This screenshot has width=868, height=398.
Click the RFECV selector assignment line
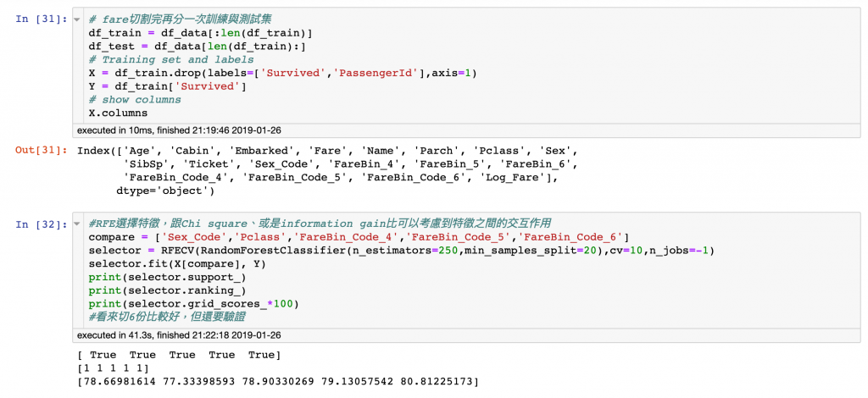[x=401, y=251]
